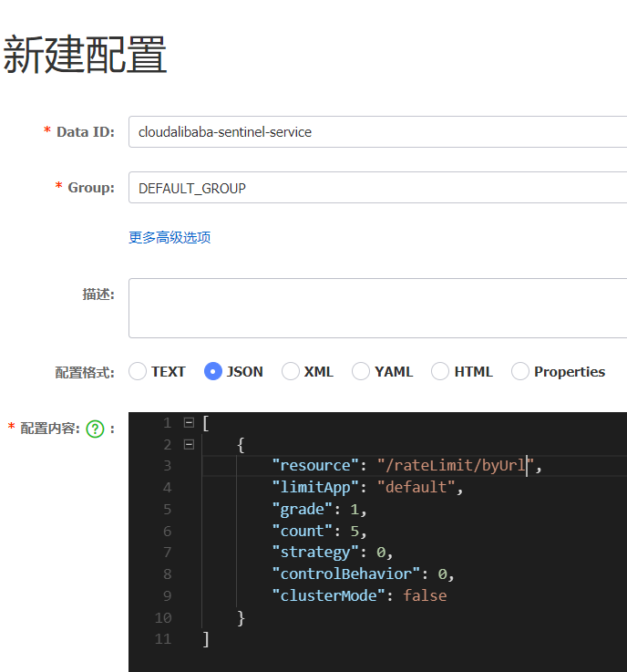The width and height of the screenshot is (627, 672).
Task: Click inside the description text area
Action: [377, 308]
